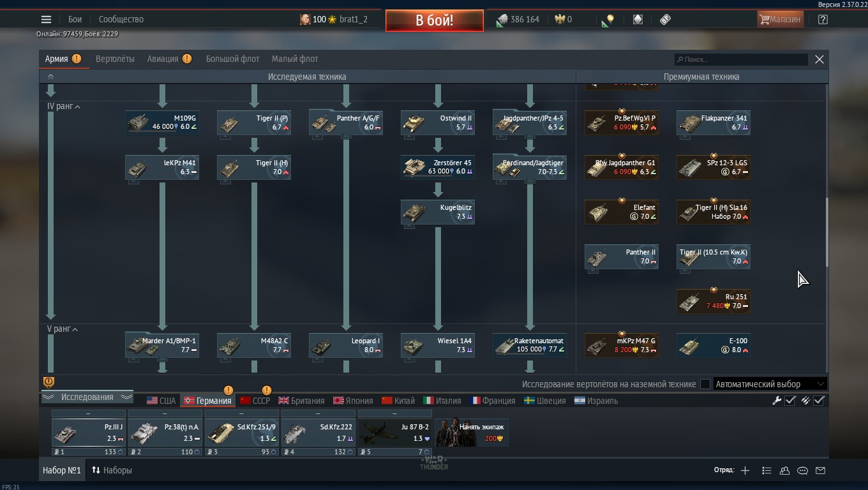868x490 pixels.
Task: Switch nation to Швеция
Action: (x=545, y=401)
